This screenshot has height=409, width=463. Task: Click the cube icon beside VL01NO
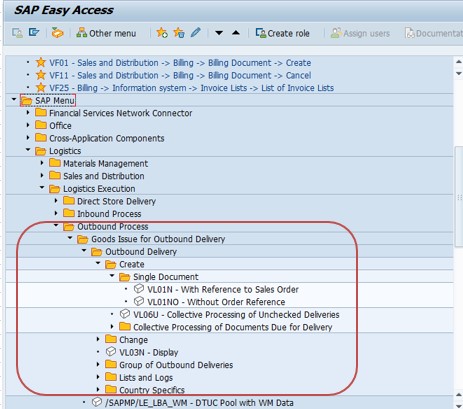(139, 301)
